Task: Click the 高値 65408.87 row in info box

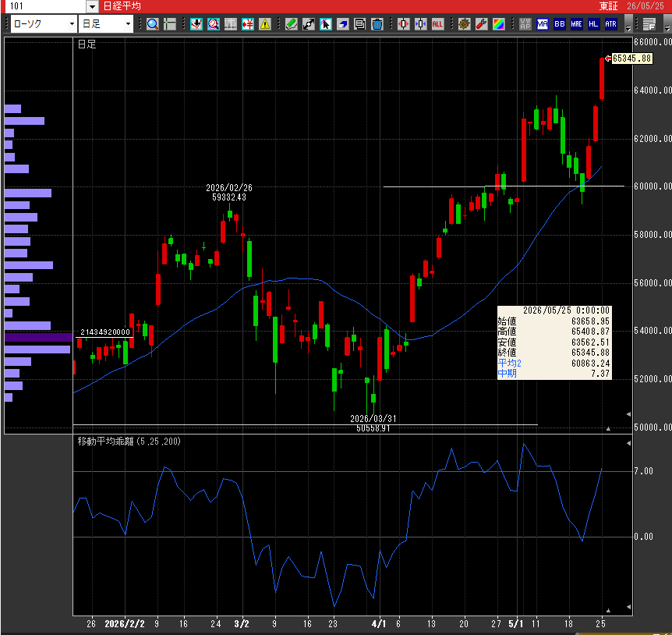Action: point(554,332)
